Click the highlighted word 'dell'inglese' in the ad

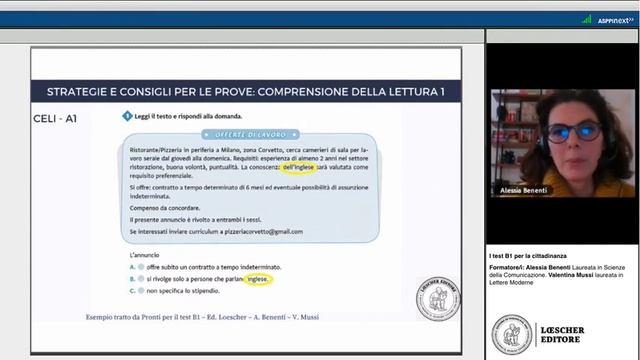pyautogui.click(x=298, y=167)
